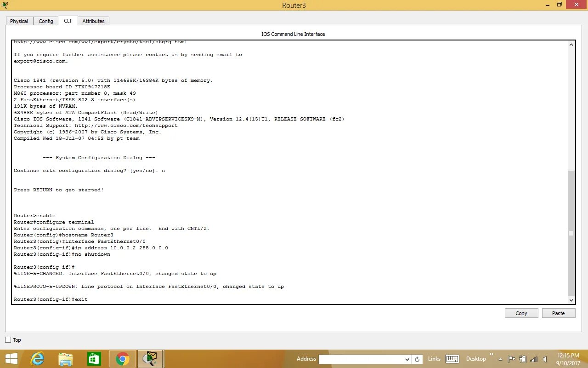Open the network signal tray icon
Screen dimensions: 588x368
pyautogui.click(x=534, y=359)
